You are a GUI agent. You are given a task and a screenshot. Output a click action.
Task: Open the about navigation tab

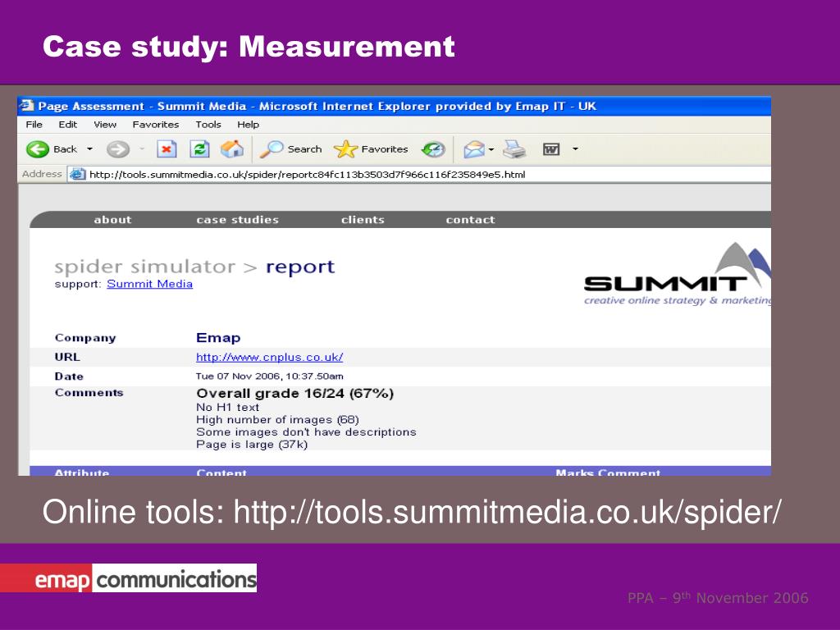point(112,220)
